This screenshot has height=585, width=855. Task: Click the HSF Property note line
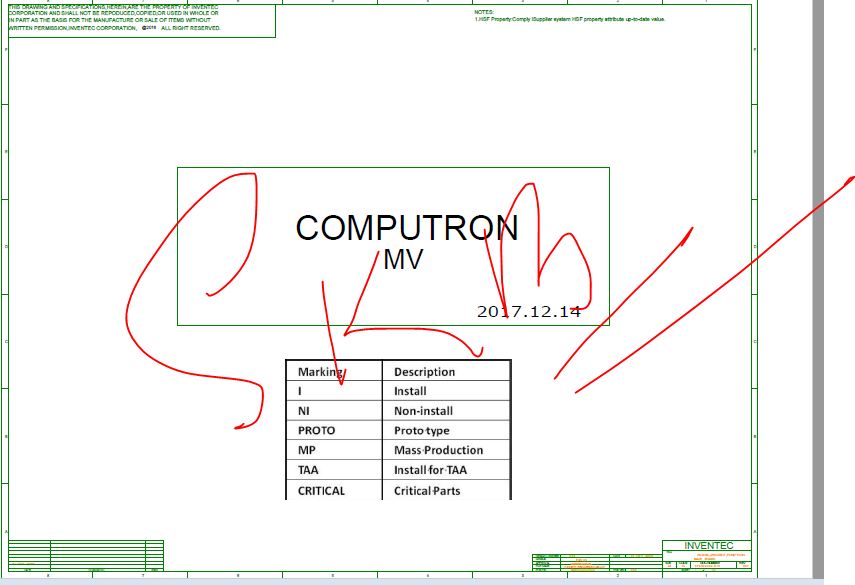pyautogui.click(x=569, y=19)
